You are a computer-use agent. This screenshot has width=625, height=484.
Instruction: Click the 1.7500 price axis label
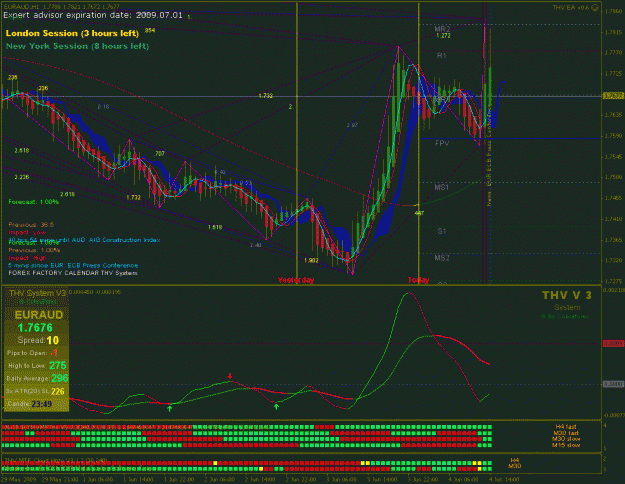click(x=613, y=177)
